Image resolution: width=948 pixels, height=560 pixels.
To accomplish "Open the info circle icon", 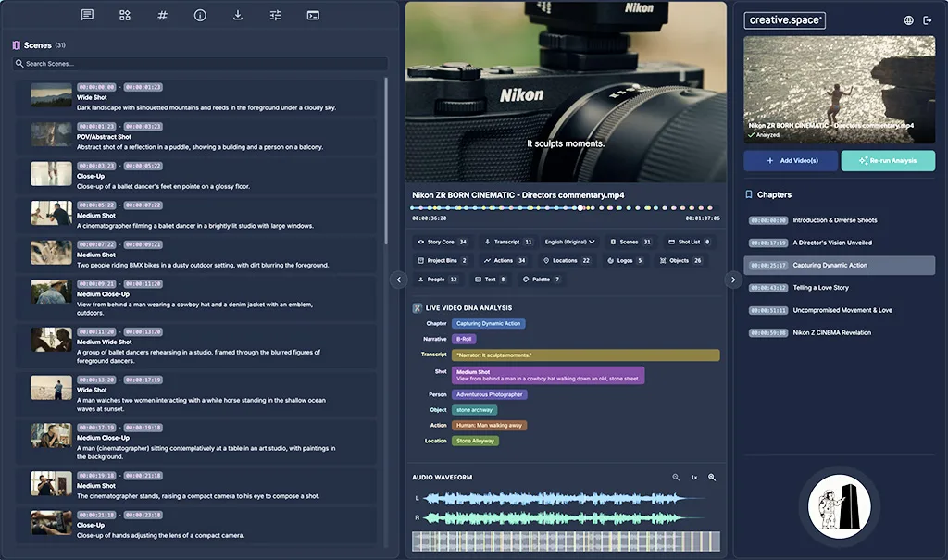I will (200, 15).
